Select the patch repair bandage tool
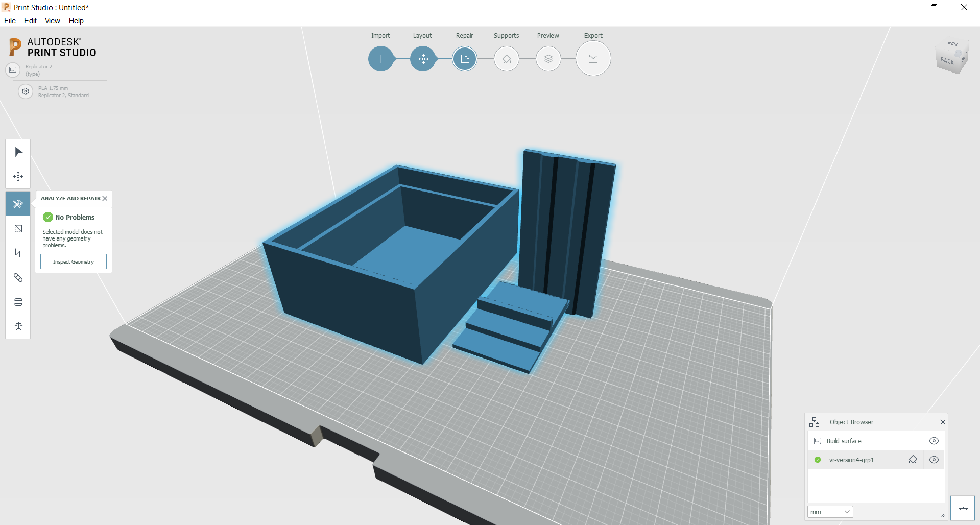The height and width of the screenshot is (525, 980). tap(18, 277)
